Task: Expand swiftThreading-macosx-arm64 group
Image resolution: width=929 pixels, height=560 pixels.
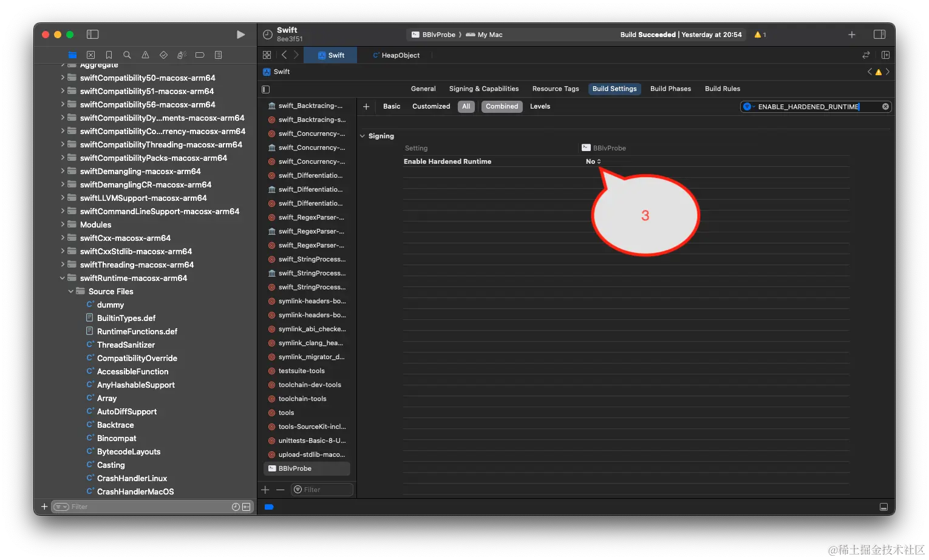Action: pos(63,265)
